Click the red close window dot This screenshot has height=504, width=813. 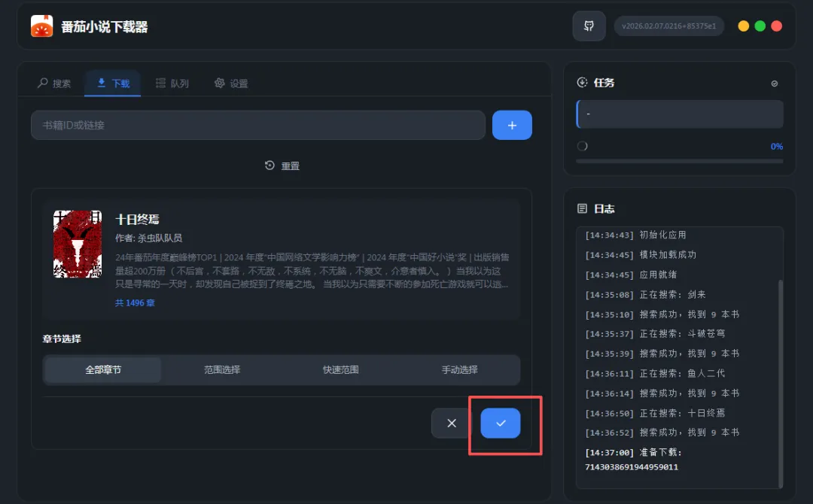tap(777, 26)
